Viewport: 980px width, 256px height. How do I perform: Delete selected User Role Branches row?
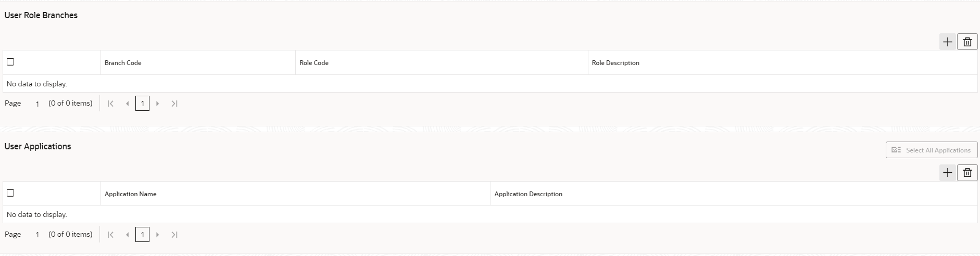pyautogui.click(x=967, y=42)
